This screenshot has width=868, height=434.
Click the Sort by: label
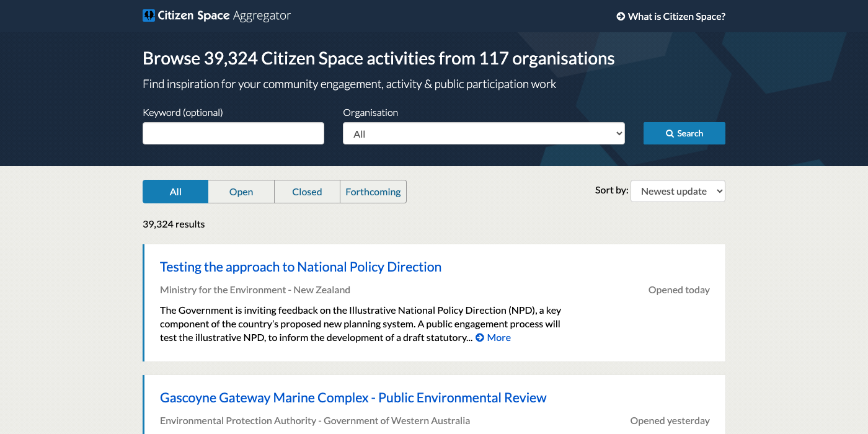[612, 190]
